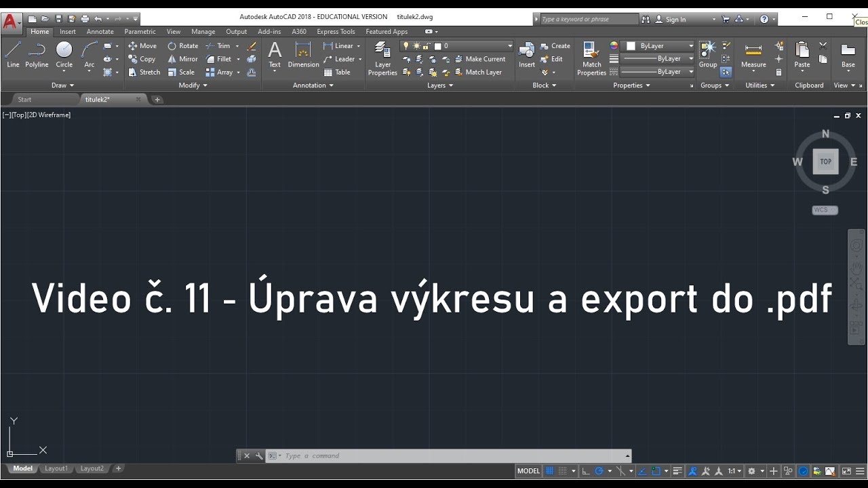Screen dimensions: 868x488
Task: Toggle MODEL space button in status bar
Action: [529, 471]
